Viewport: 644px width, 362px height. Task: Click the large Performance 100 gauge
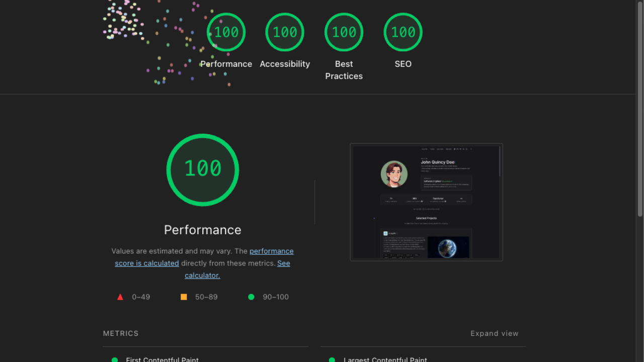[x=203, y=170]
